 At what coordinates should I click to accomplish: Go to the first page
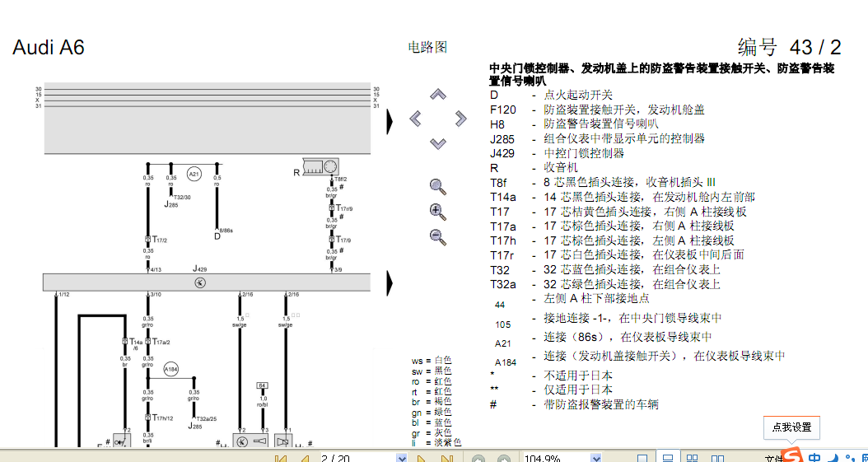pyautogui.click(x=281, y=459)
